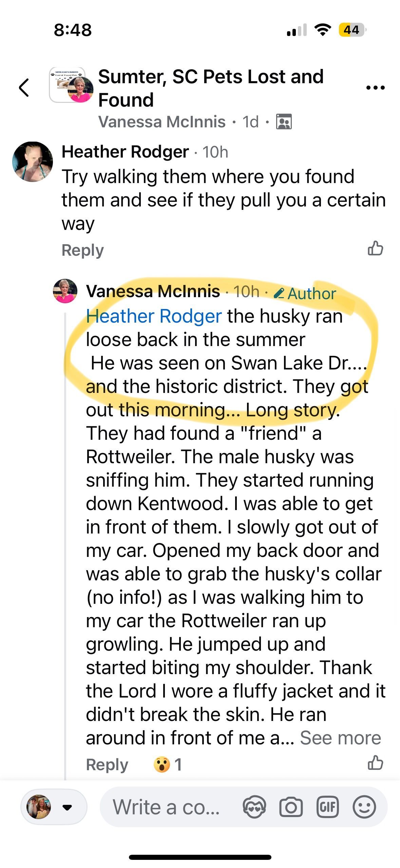Image resolution: width=400 pixels, height=868 pixels.
Task: Open Heather Rodger's profile picture
Action: click(33, 162)
